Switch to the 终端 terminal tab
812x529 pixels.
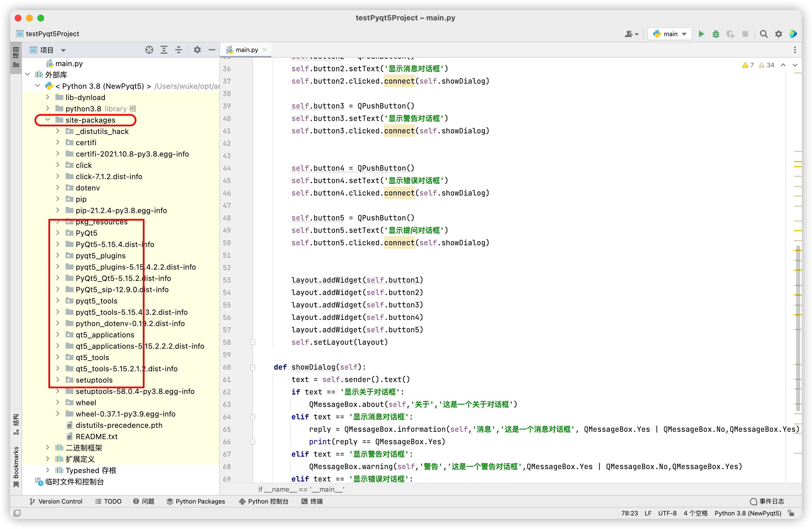coord(312,501)
